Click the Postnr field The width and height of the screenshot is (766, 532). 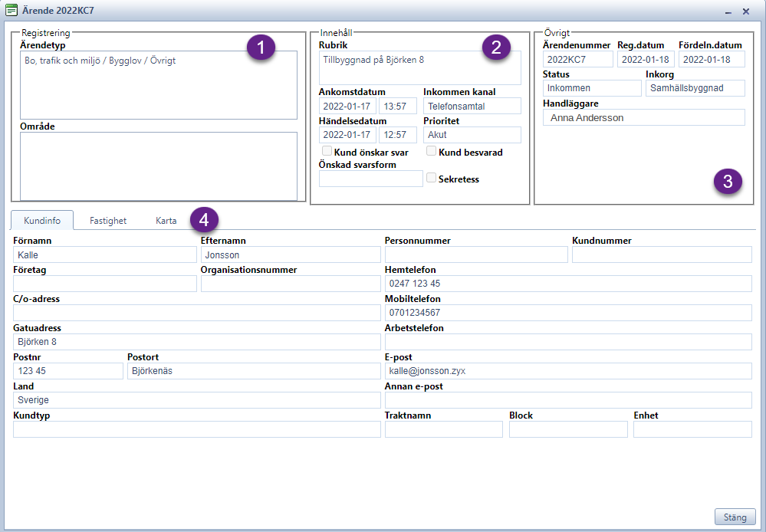click(68, 371)
